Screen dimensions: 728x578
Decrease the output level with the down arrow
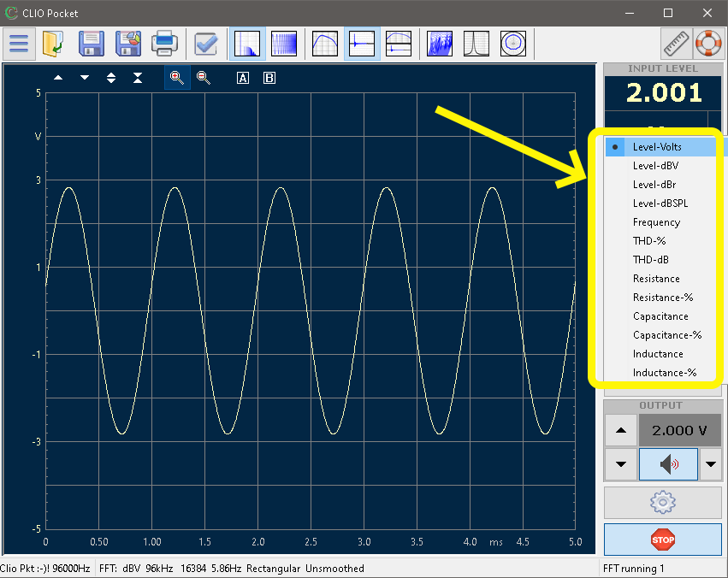coord(621,464)
